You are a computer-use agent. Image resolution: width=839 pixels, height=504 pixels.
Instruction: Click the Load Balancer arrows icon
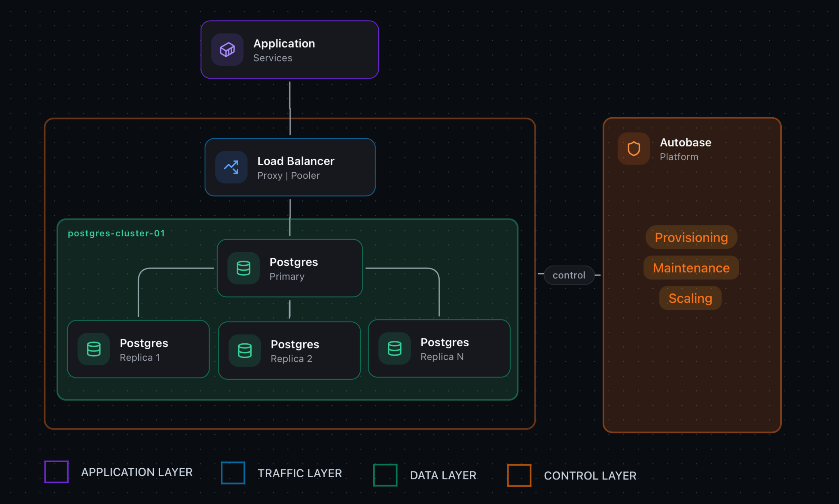coord(231,167)
